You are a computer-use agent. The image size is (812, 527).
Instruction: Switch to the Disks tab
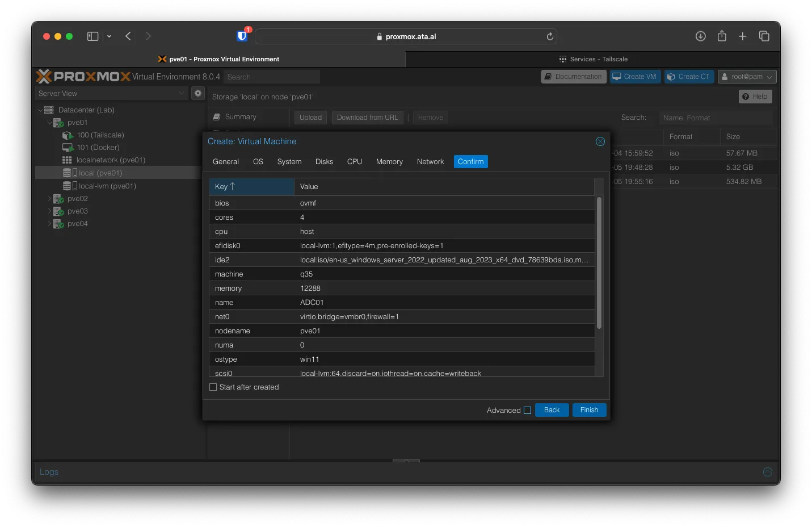[325, 162]
